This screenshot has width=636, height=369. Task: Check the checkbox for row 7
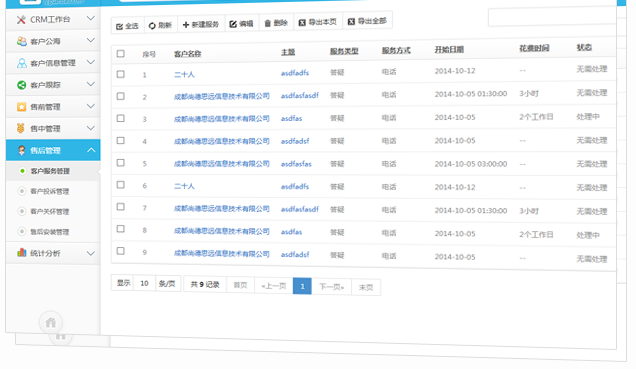coord(120,207)
